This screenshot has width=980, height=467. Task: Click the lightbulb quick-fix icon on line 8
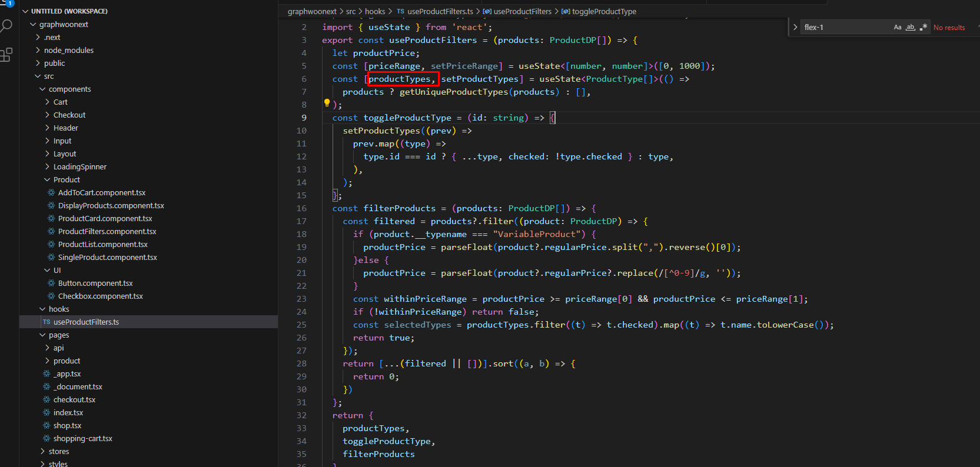(x=327, y=104)
